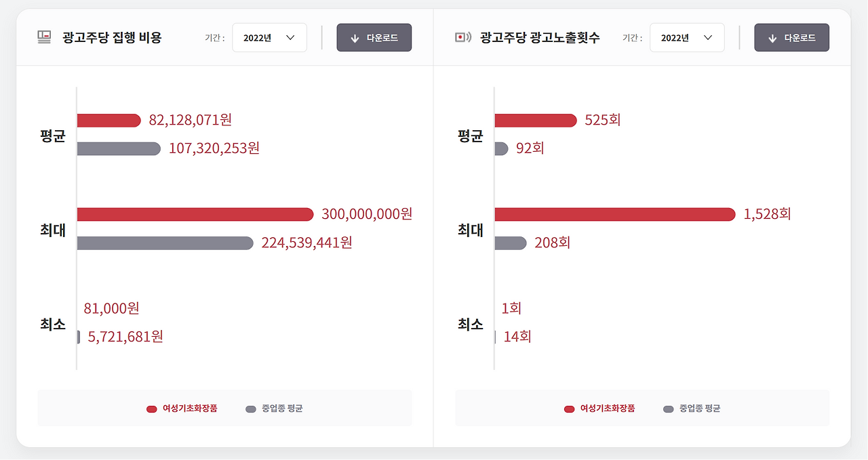
Task: Click the gray 평균 bar showing 92회
Action: 502,148
